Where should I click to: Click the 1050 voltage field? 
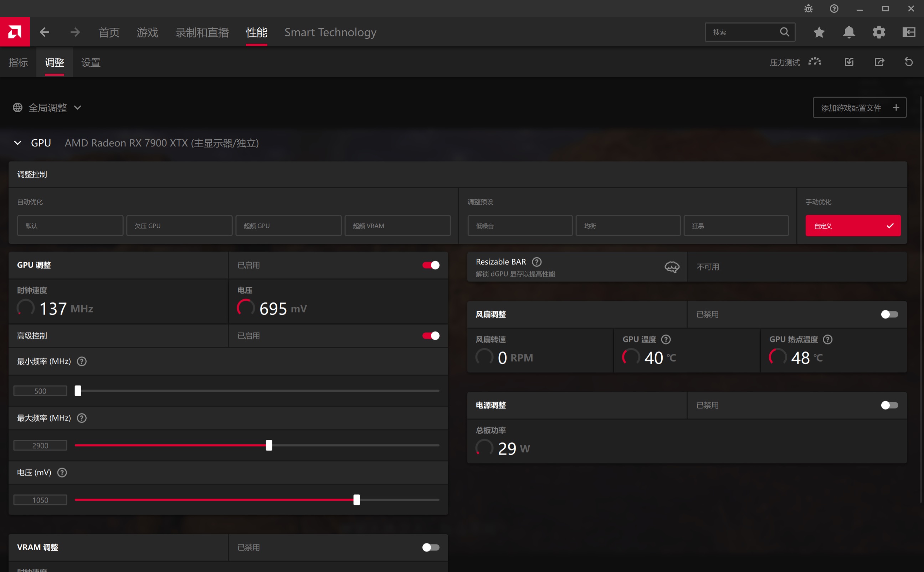[40, 500]
